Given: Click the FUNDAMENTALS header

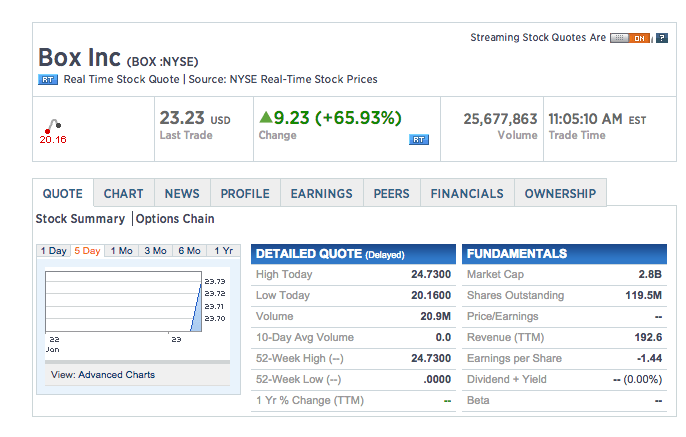Looking at the screenshot, I should click(x=564, y=254).
